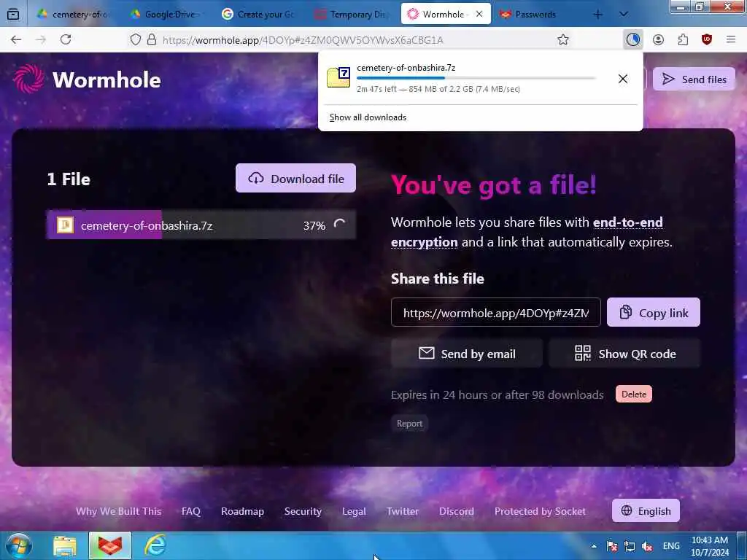Reload the current page
Viewport: 747px width, 560px height.
pos(66,39)
